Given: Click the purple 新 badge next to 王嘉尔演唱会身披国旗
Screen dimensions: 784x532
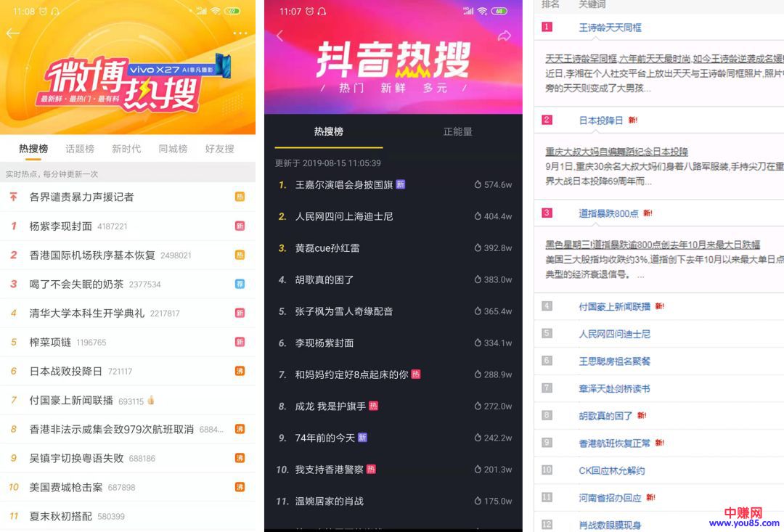Looking at the screenshot, I should pos(401,184).
